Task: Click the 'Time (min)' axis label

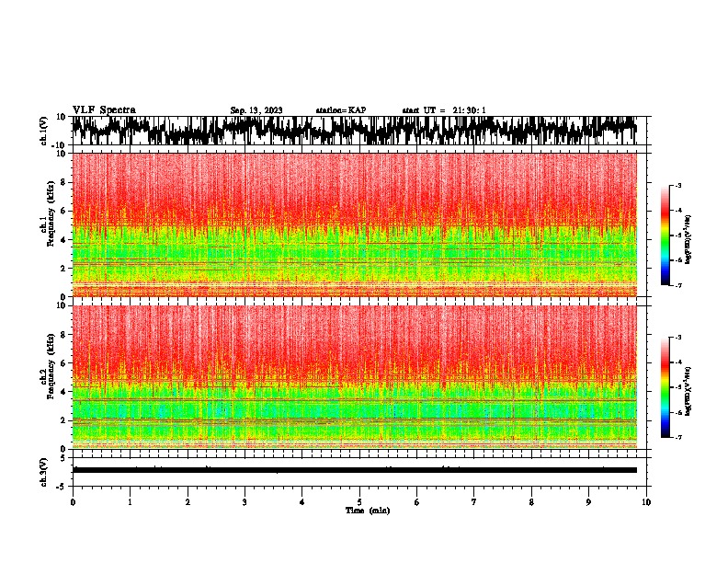Action: click(x=368, y=511)
